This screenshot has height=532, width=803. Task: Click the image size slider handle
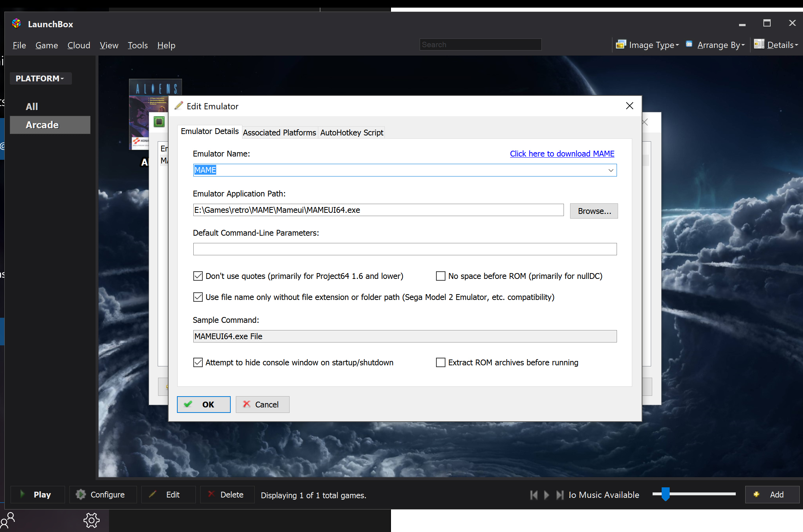click(665, 494)
